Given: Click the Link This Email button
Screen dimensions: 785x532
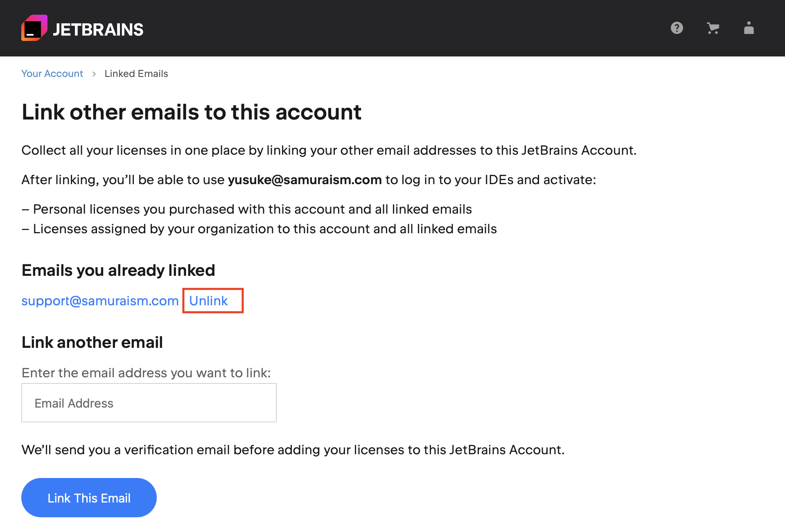Looking at the screenshot, I should 89,498.
